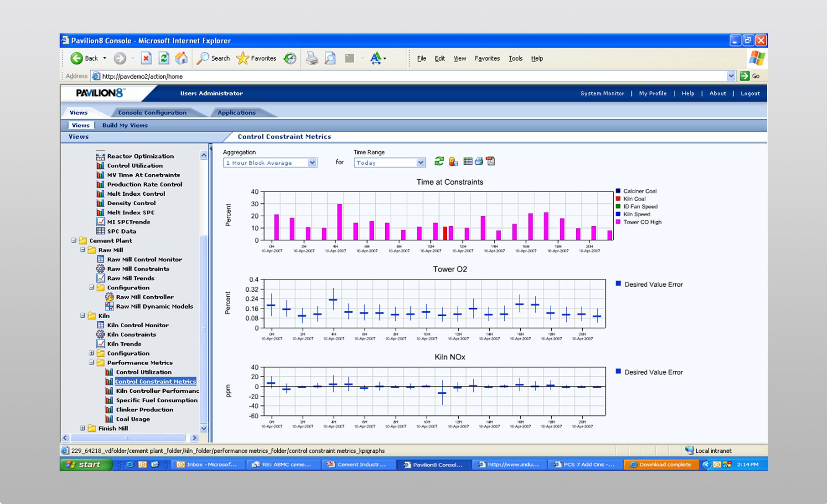
Task: Collapse Raw Mill Configuration folder
Action: tap(91, 287)
